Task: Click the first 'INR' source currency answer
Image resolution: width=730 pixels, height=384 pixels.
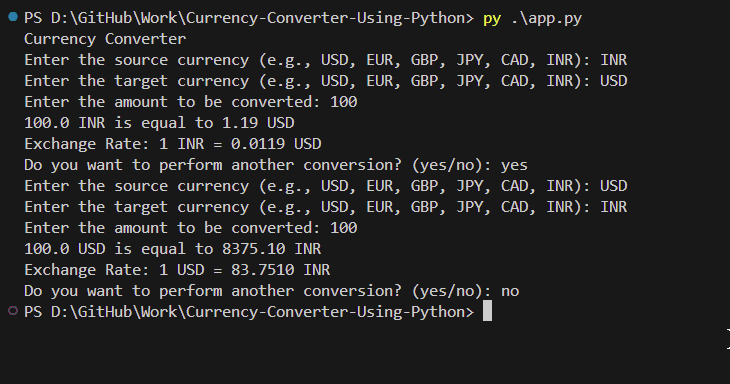Action: [x=613, y=60]
